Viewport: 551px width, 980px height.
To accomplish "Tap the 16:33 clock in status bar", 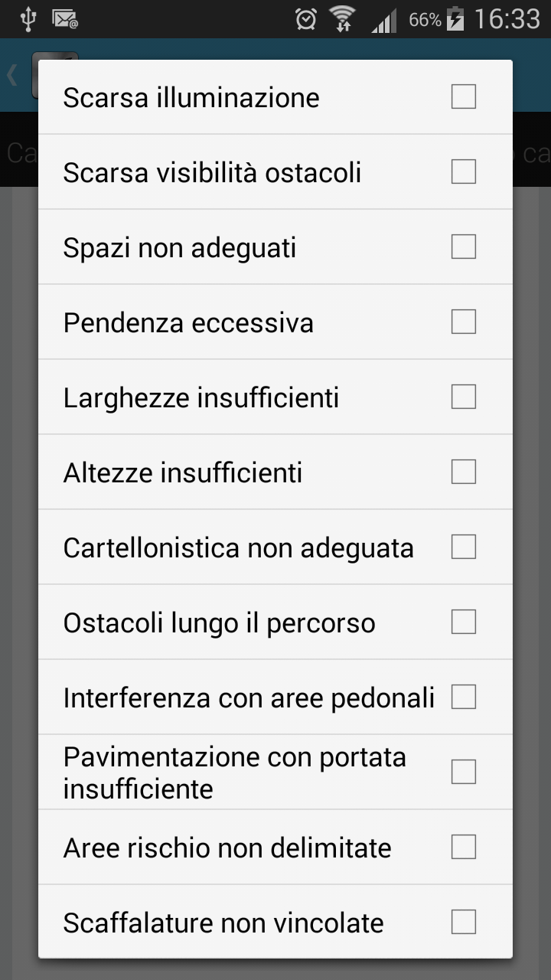I will [x=507, y=19].
